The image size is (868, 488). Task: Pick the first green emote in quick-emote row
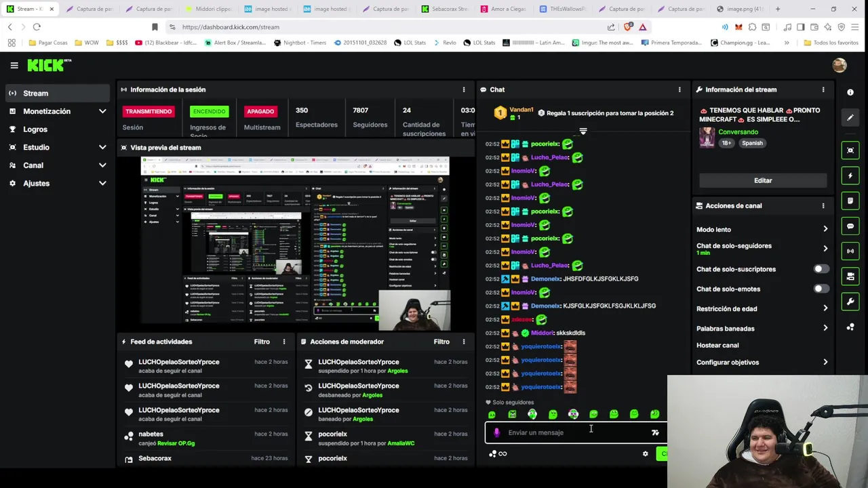(492, 414)
